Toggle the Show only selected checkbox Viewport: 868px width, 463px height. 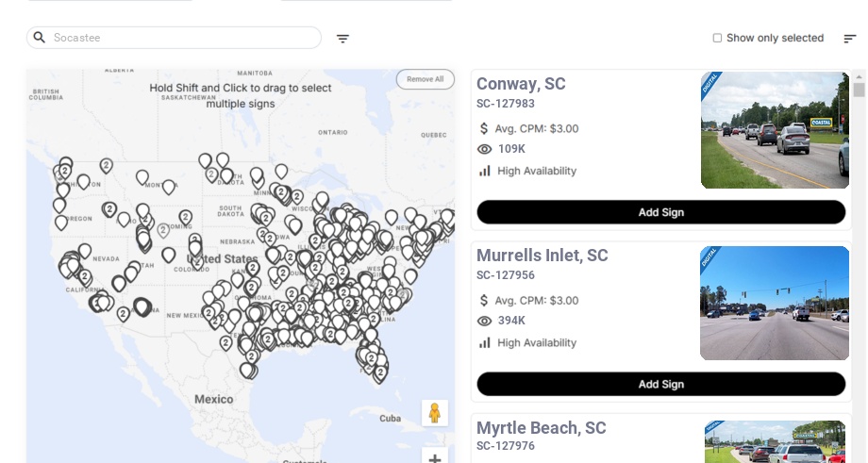coord(717,39)
